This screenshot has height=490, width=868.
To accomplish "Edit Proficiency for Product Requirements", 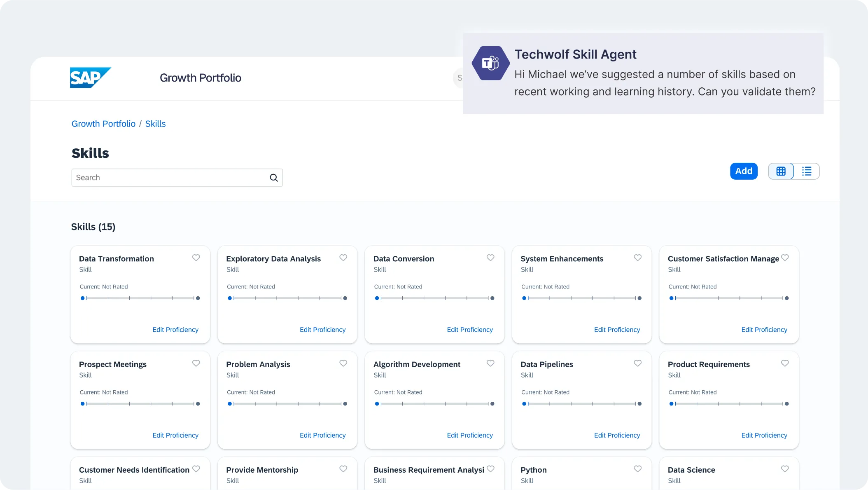I will (764, 435).
